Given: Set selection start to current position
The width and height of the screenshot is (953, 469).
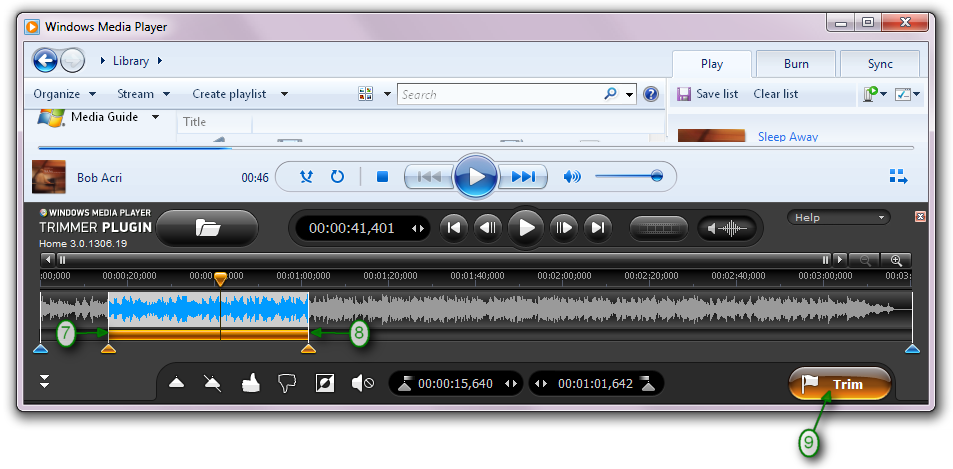Looking at the screenshot, I should click(405, 384).
